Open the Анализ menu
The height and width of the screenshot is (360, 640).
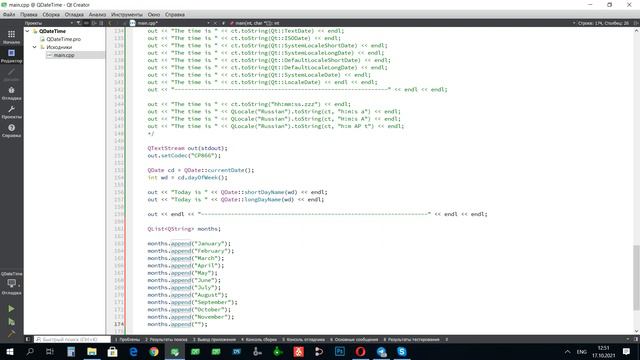pos(98,14)
